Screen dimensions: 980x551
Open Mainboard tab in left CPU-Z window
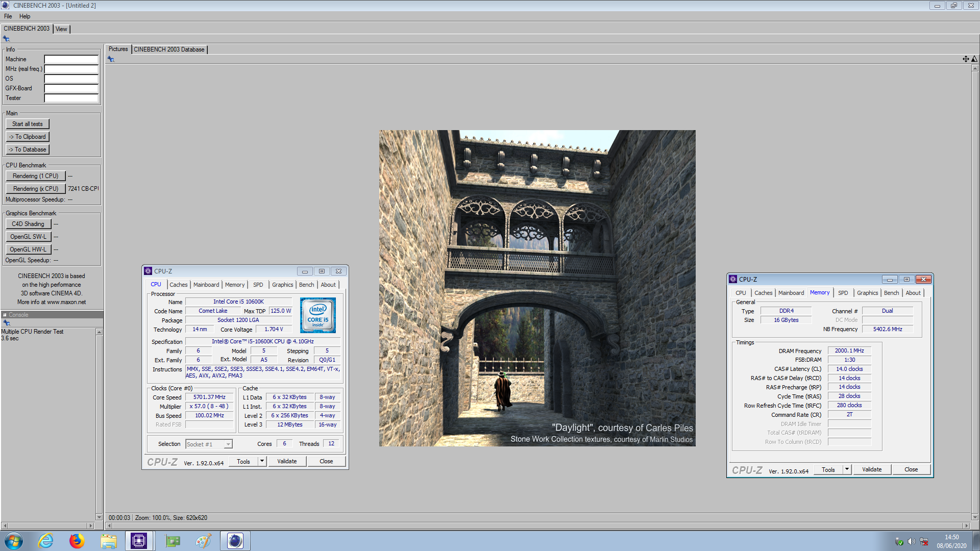206,285
